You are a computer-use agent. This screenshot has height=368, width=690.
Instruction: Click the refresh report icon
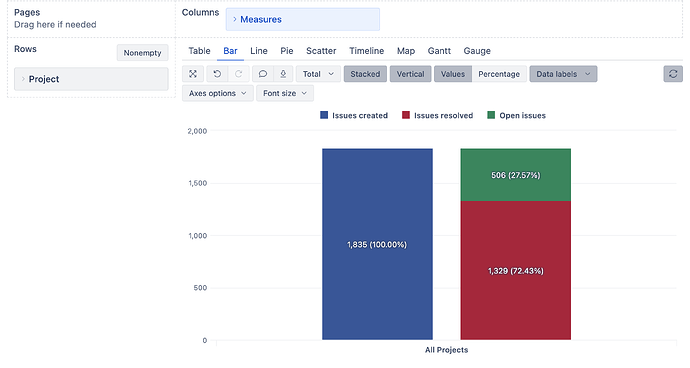[673, 74]
